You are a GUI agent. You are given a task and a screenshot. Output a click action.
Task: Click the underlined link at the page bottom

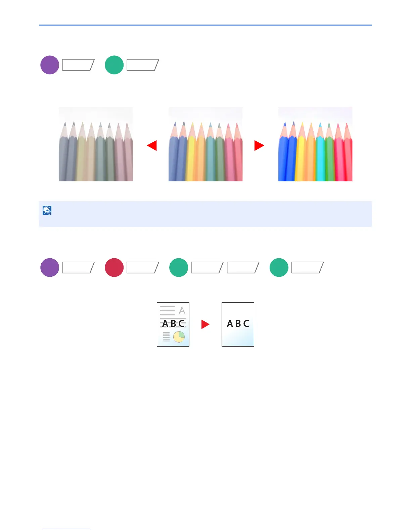[66, 529]
